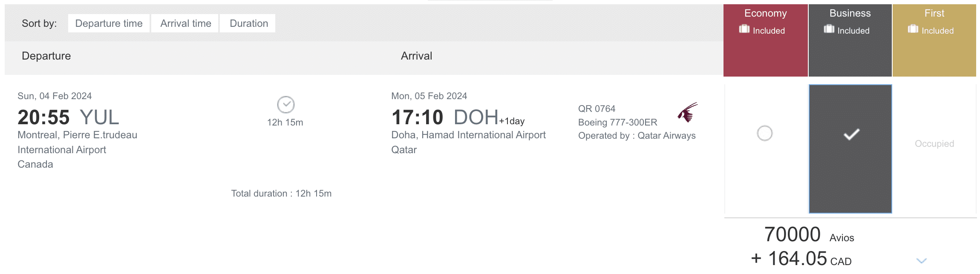Select the Economy fare radio button
Image resolution: width=980 pixels, height=274 pixels.
764,133
